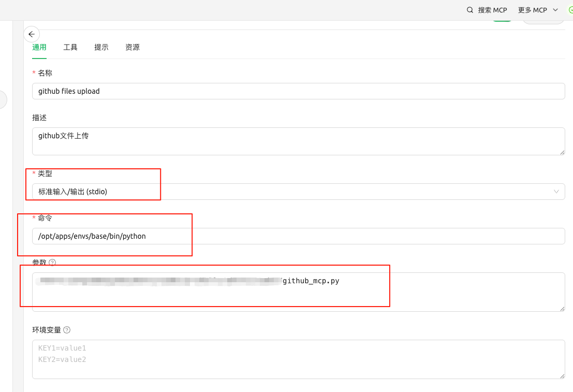Expand the 更多 MCP dropdown
Viewport: 573px width, 392px height.
click(538, 10)
